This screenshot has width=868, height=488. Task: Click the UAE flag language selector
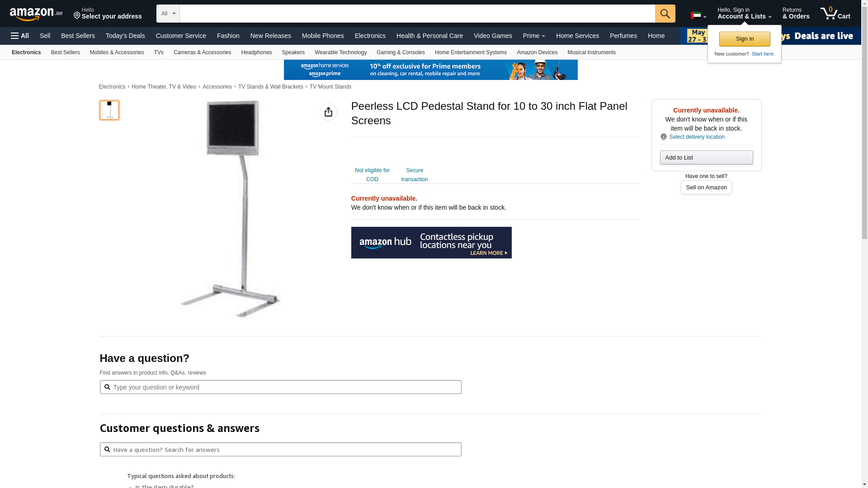pyautogui.click(x=698, y=16)
